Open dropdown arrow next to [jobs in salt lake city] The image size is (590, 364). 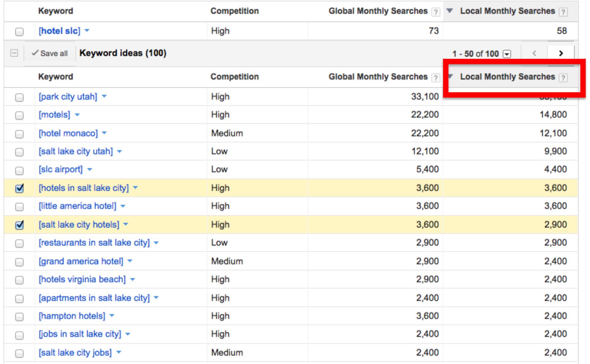pyautogui.click(x=128, y=334)
